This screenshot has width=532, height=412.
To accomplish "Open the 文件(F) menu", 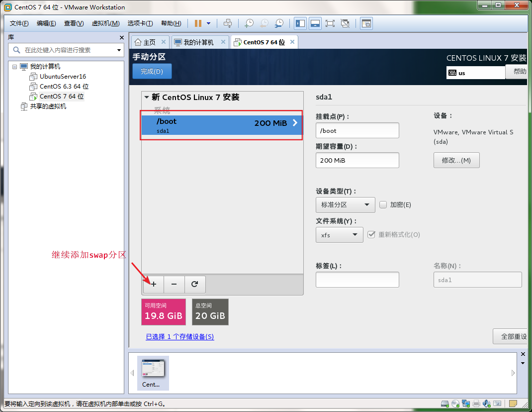I will pos(19,23).
